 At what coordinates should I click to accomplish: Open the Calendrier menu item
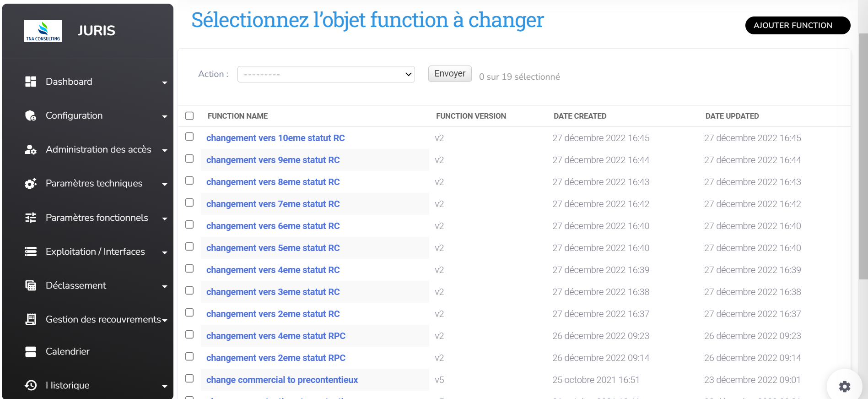pyautogui.click(x=67, y=351)
